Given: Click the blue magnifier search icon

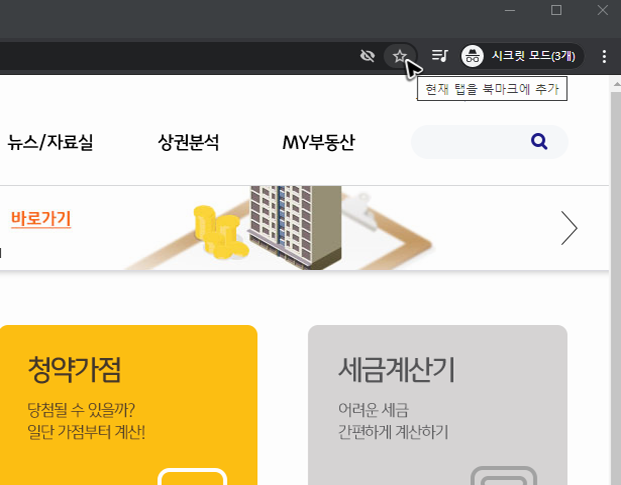Looking at the screenshot, I should pos(539,141).
